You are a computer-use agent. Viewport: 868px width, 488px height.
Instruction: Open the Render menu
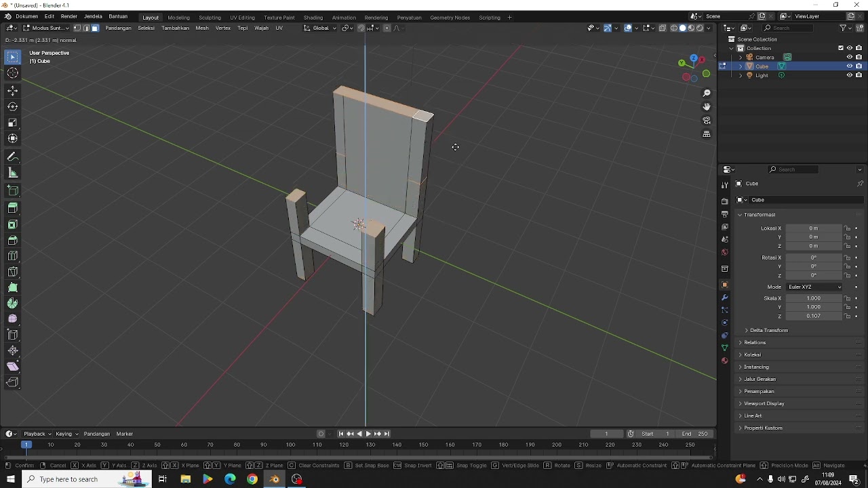68,16
